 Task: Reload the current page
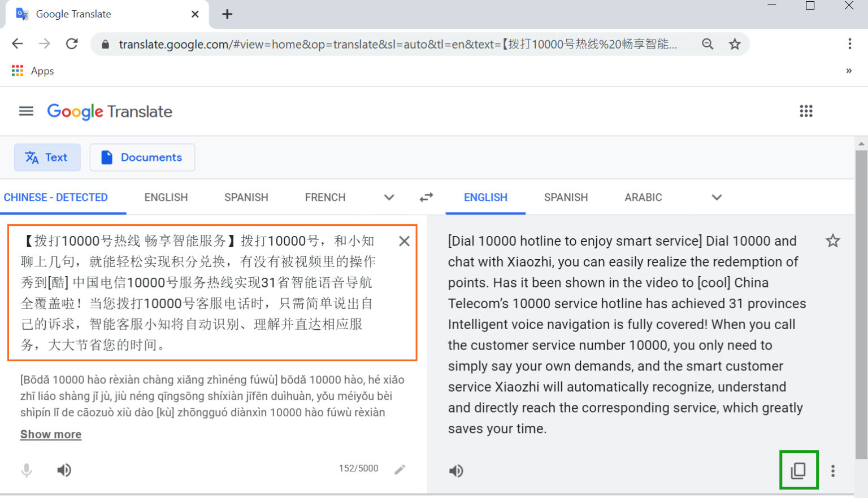(72, 44)
